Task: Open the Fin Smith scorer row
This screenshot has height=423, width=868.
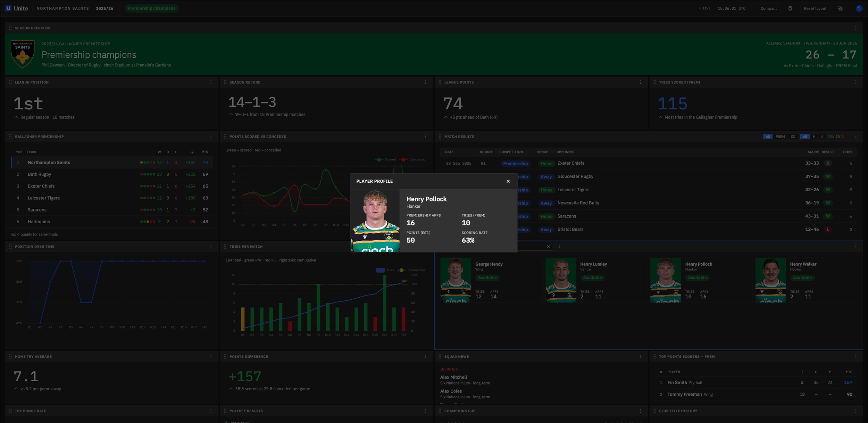Action: 756,382
